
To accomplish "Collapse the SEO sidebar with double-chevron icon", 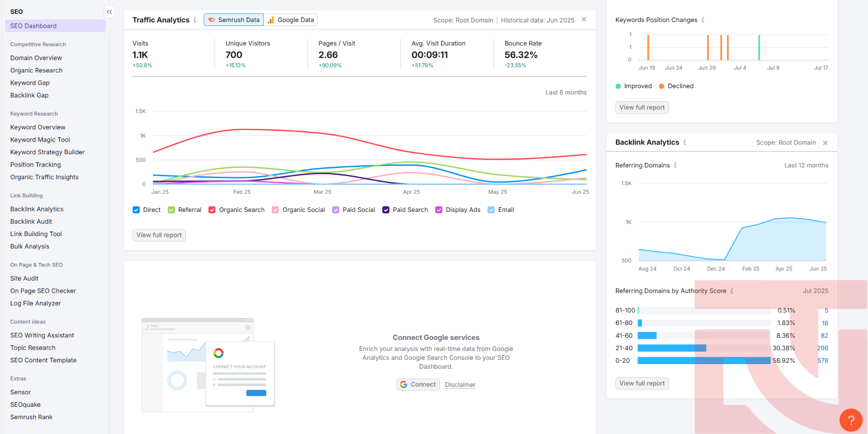I will pyautogui.click(x=109, y=12).
